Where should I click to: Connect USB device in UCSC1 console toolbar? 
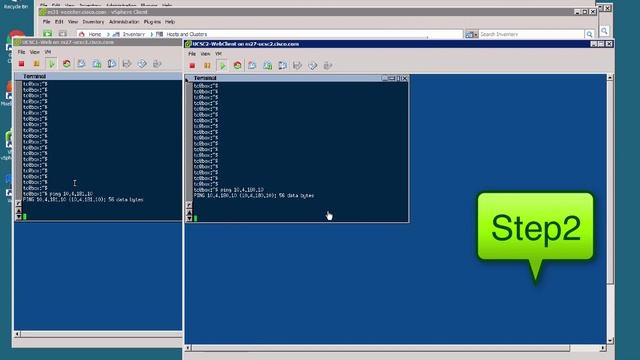point(157,64)
